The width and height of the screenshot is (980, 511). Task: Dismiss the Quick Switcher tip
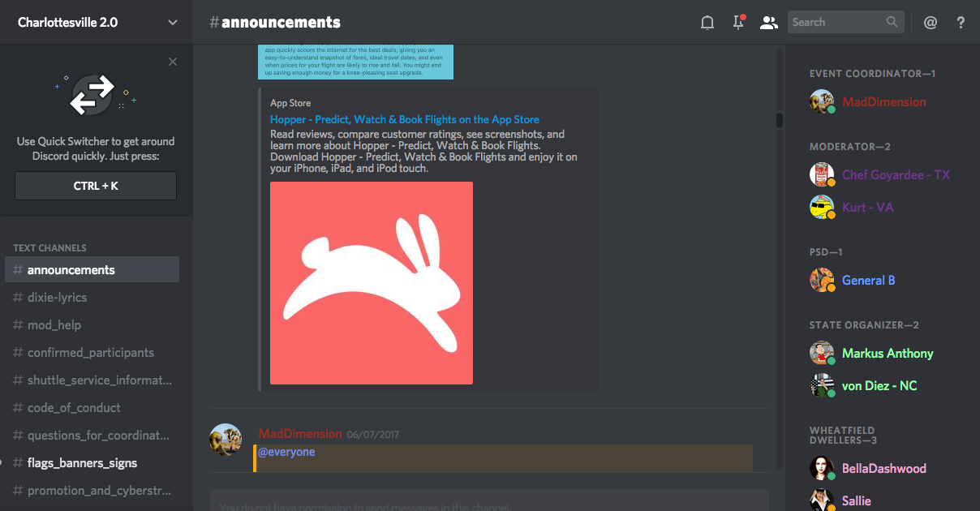(173, 62)
